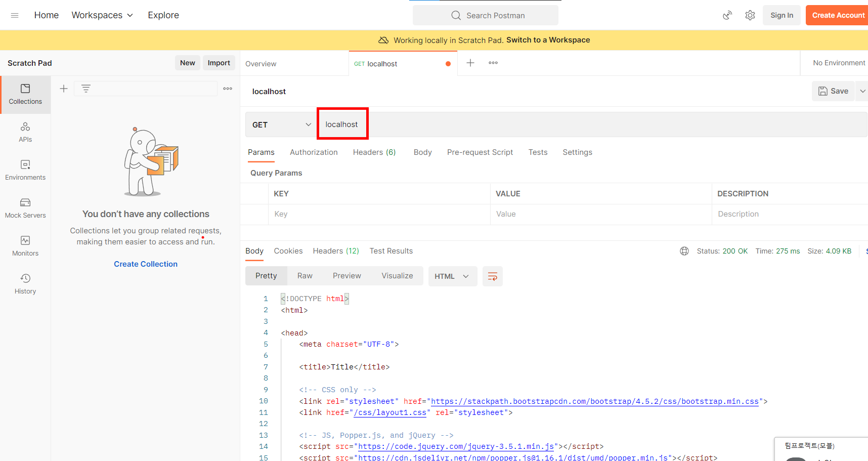
Task: Open the HTML format dropdown
Action: [x=453, y=276]
